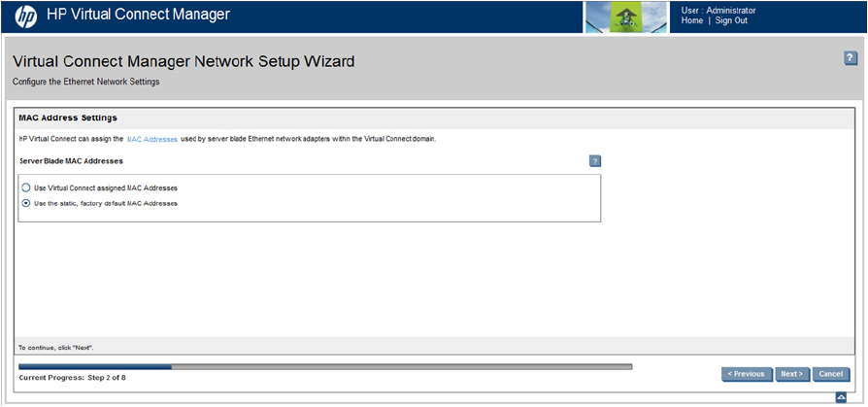Image resolution: width=868 pixels, height=407 pixels.
Task: Click the green banner image in the header
Action: [626, 17]
